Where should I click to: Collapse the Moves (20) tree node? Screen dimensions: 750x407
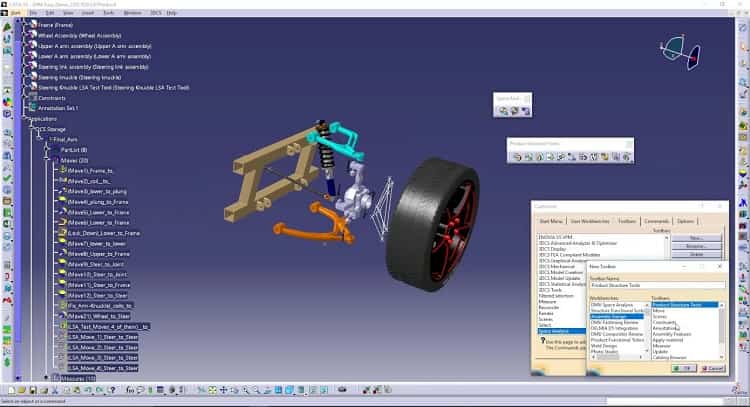coord(47,161)
